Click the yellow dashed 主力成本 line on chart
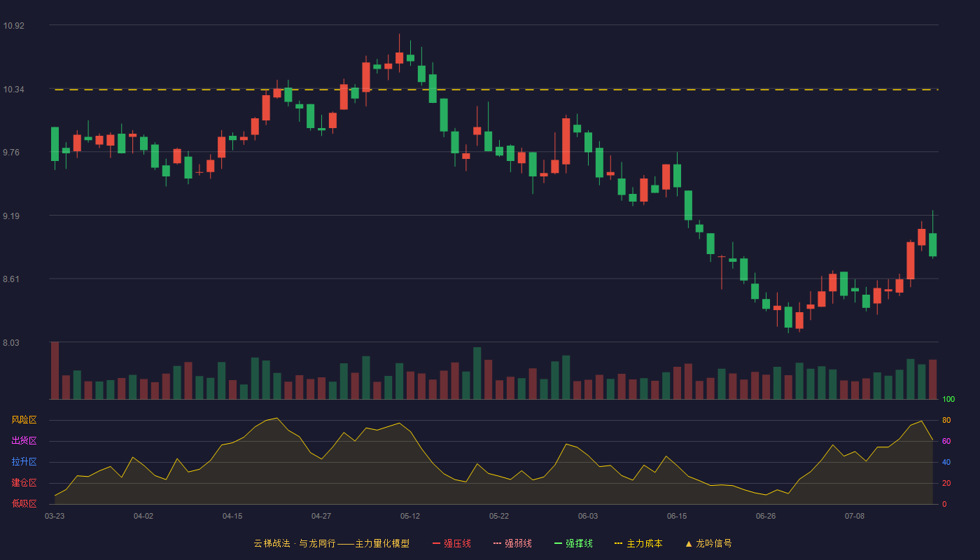Image resolution: width=980 pixels, height=560 pixels. [493, 90]
